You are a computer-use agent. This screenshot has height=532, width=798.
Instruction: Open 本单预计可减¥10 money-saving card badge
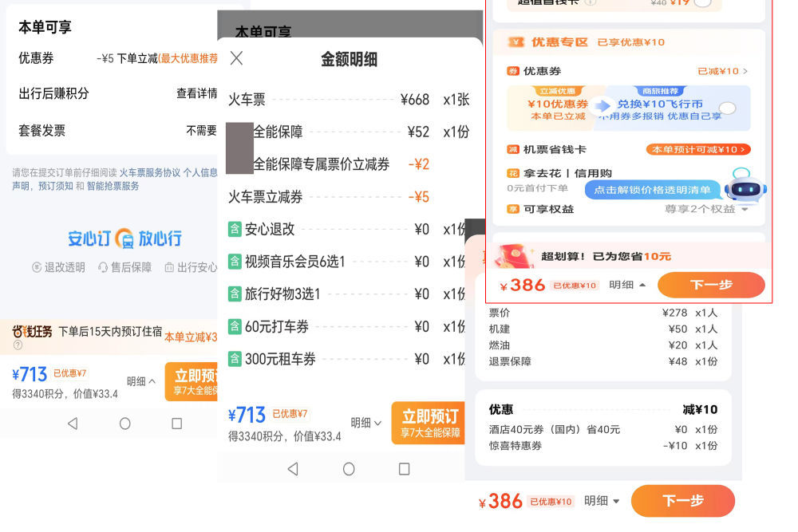pos(698,149)
